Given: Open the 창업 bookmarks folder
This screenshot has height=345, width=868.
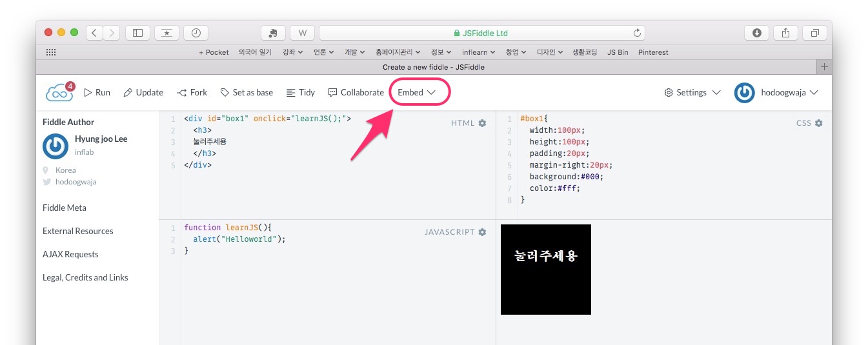Looking at the screenshot, I should click(x=516, y=52).
